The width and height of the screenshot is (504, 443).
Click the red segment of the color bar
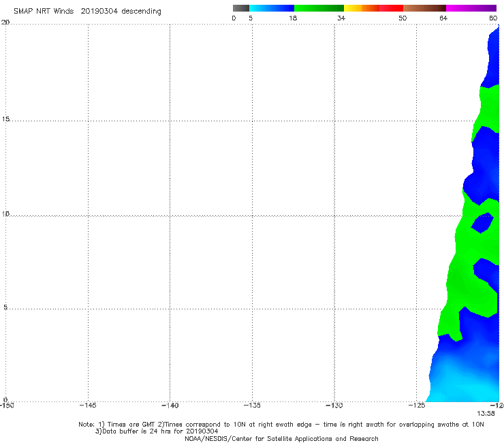(x=391, y=8)
